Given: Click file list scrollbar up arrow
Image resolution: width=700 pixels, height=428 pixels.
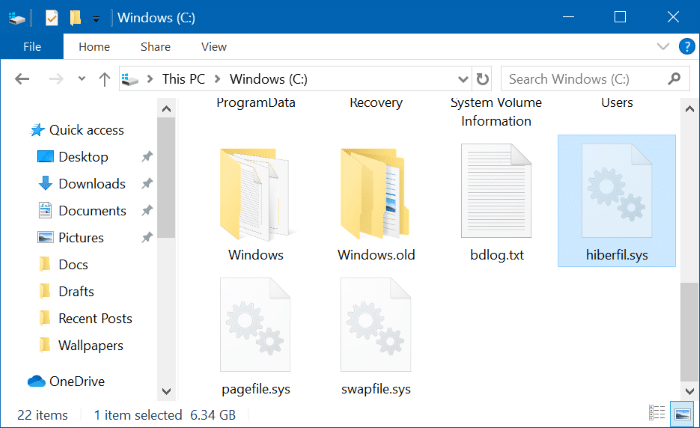Looking at the screenshot, I should click(x=689, y=108).
